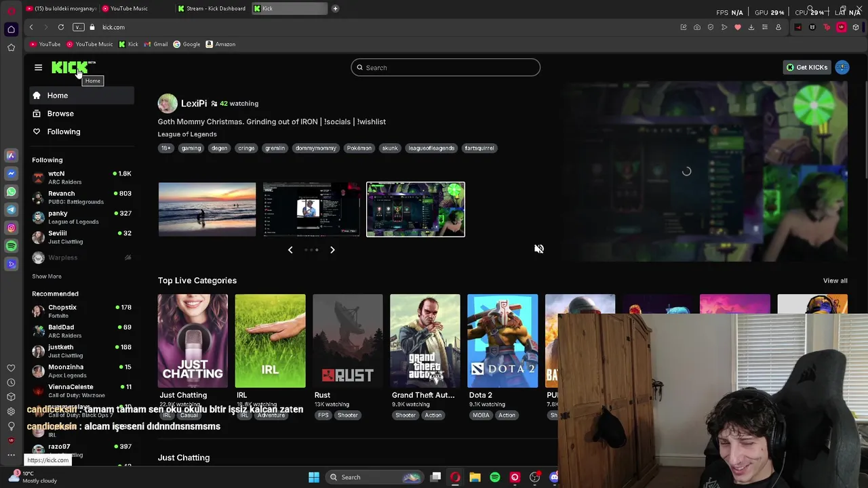Screen dimensions: 868x488
Task: Open justketh in Recommended list
Action: 81,351
